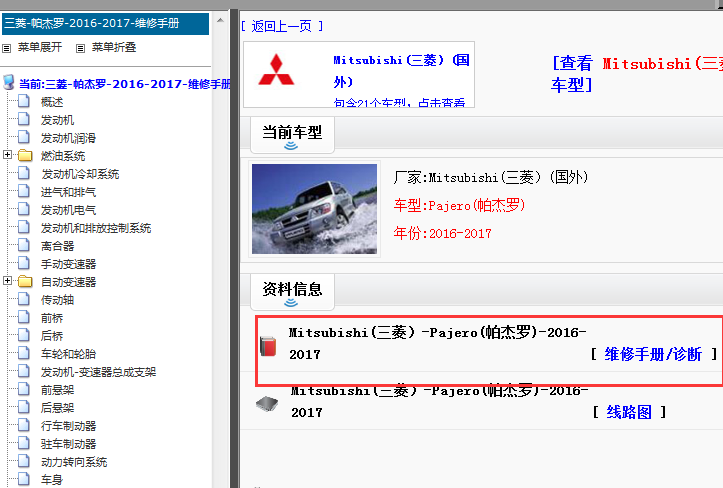
Task: Expand all menus with 菜单展开
Action: pyautogui.click(x=40, y=48)
